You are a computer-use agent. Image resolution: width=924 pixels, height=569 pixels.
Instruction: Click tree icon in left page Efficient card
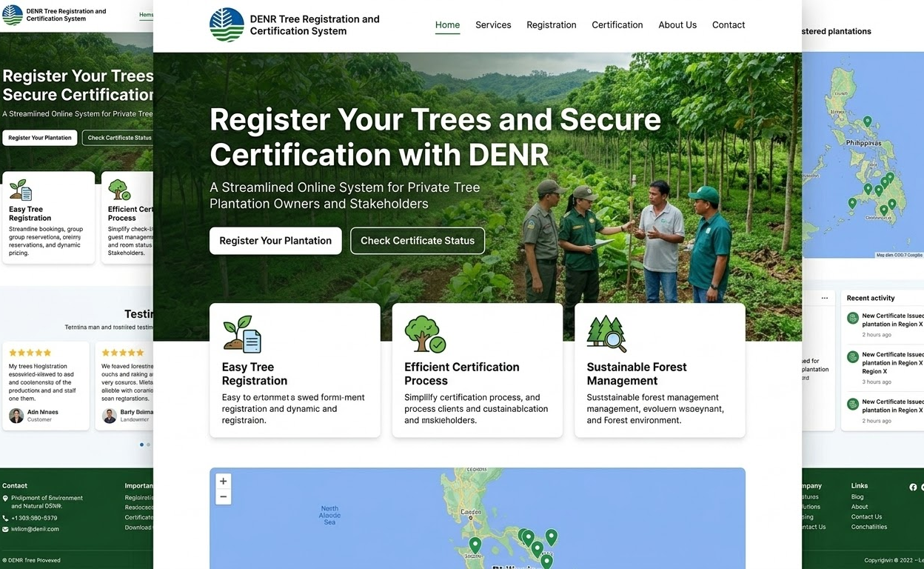(x=119, y=190)
